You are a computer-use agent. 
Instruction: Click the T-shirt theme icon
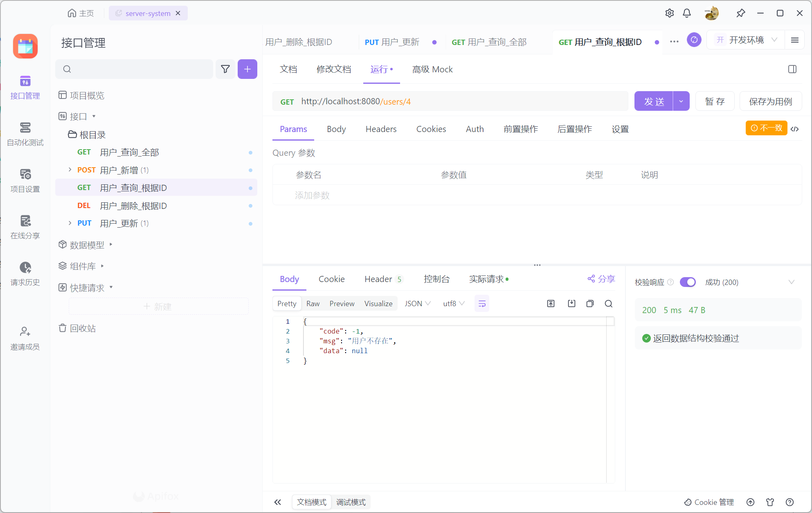click(770, 502)
